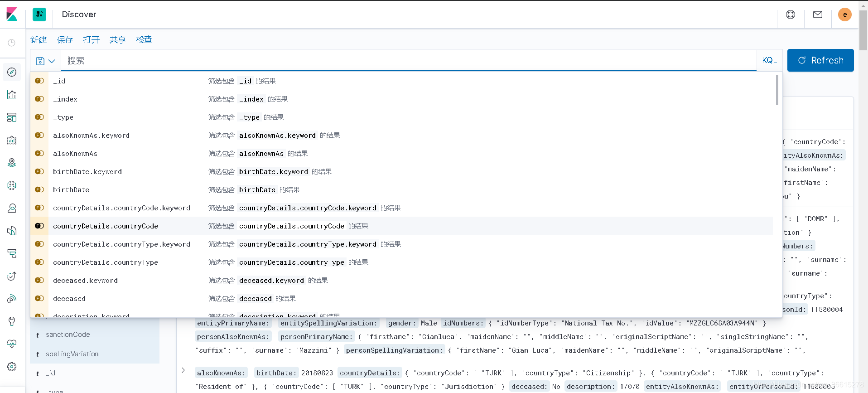Open Visualize chart icon in sidebar
This screenshot has height=393, width=868.
tap(12, 95)
